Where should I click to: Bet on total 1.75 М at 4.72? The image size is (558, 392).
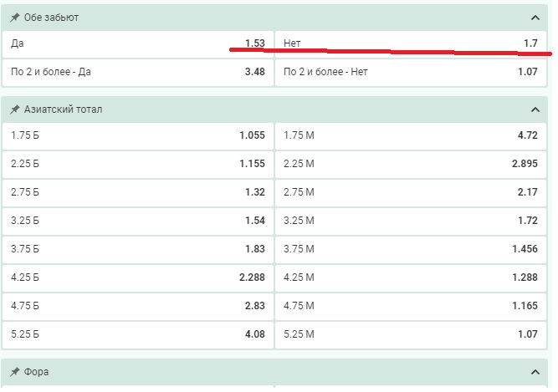click(411, 135)
